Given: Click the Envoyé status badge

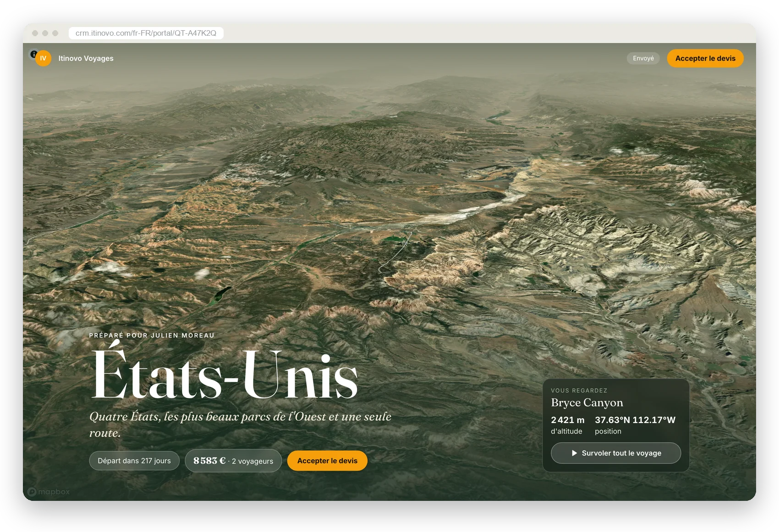Looking at the screenshot, I should (x=643, y=58).
